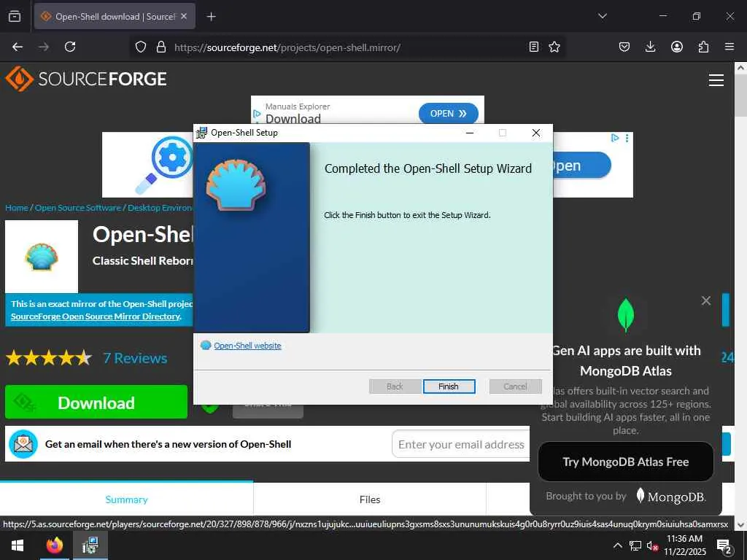Click page scrollbar up arrow
747x560 pixels.
tap(740, 68)
